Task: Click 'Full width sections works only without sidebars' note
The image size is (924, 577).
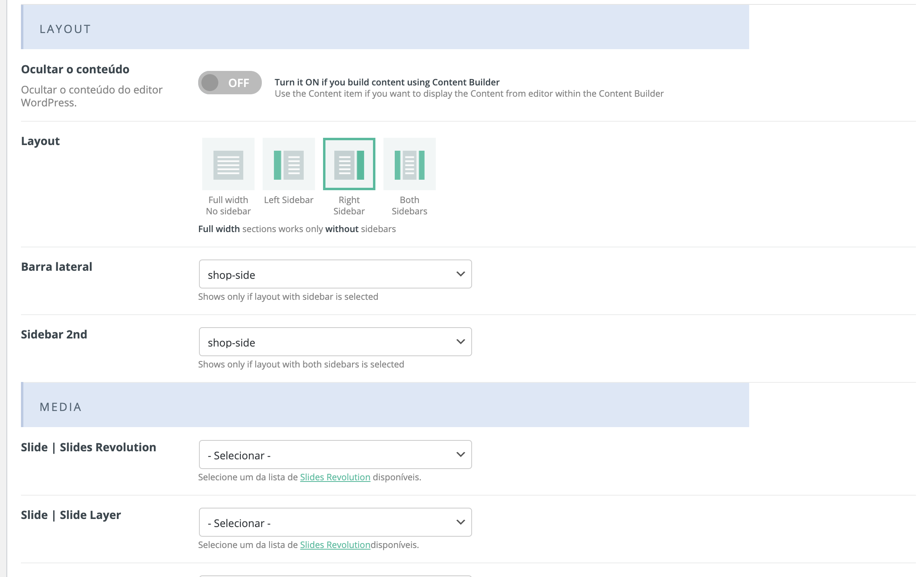Action: [x=297, y=229]
